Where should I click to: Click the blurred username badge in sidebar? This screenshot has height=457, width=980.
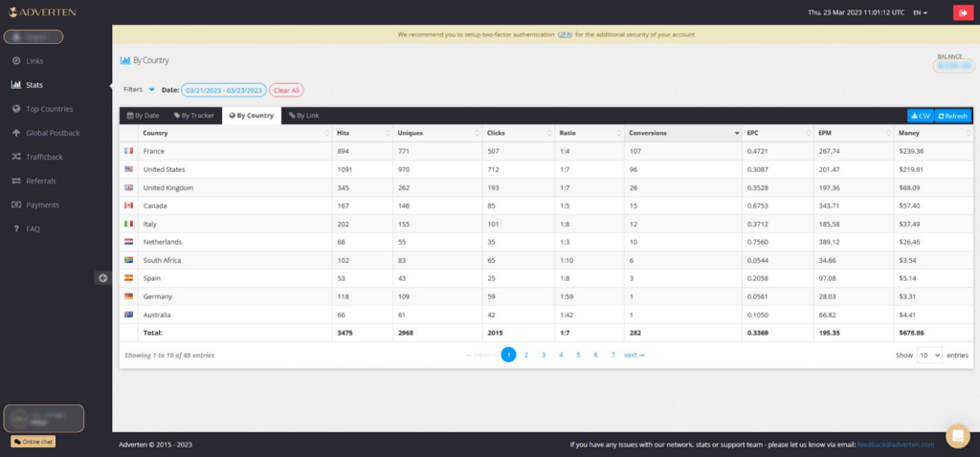coord(33,37)
